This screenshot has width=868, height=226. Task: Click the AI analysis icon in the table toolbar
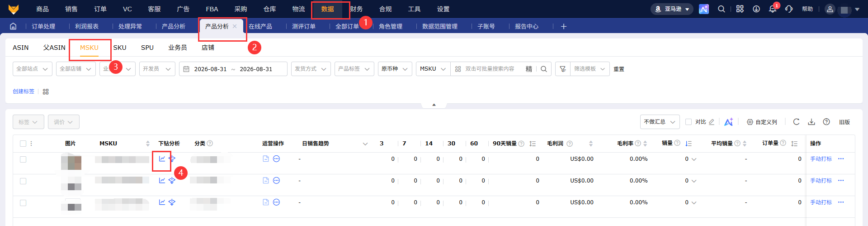pos(729,122)
